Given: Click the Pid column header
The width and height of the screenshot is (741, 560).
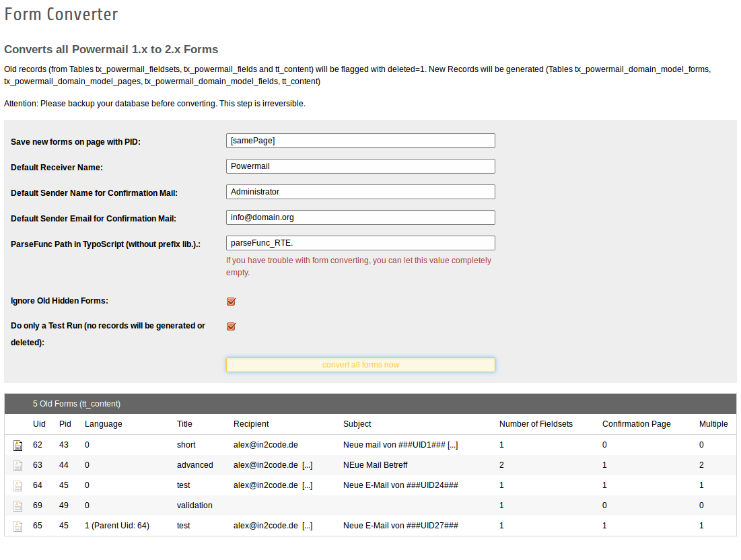Looking at the screenshot, I should pos(65,424).
